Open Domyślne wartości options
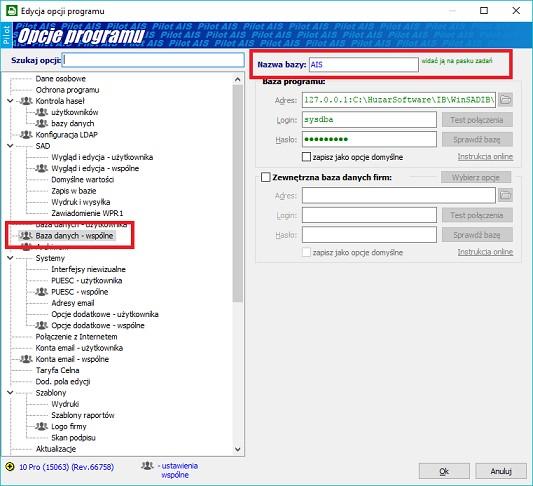Screen dimensions: 533x486 click(83, 179)
